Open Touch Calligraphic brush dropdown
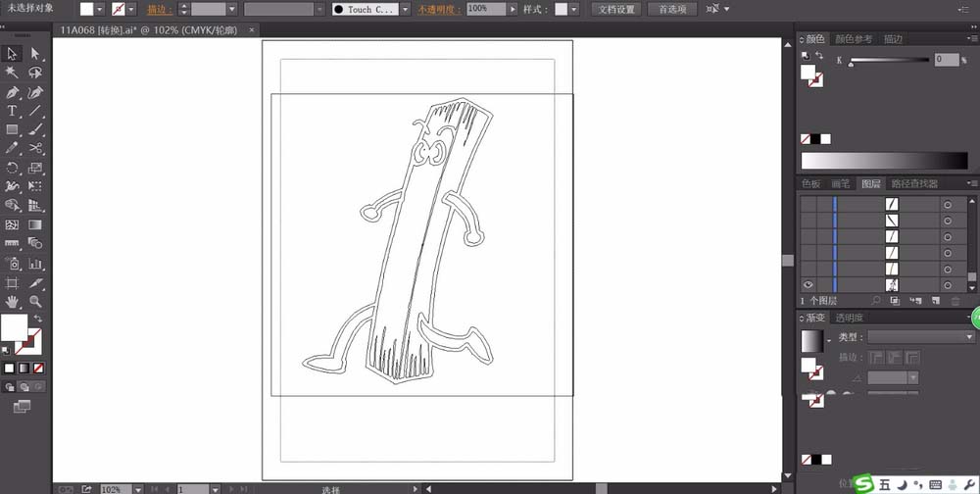 click(x=405, y=10)
